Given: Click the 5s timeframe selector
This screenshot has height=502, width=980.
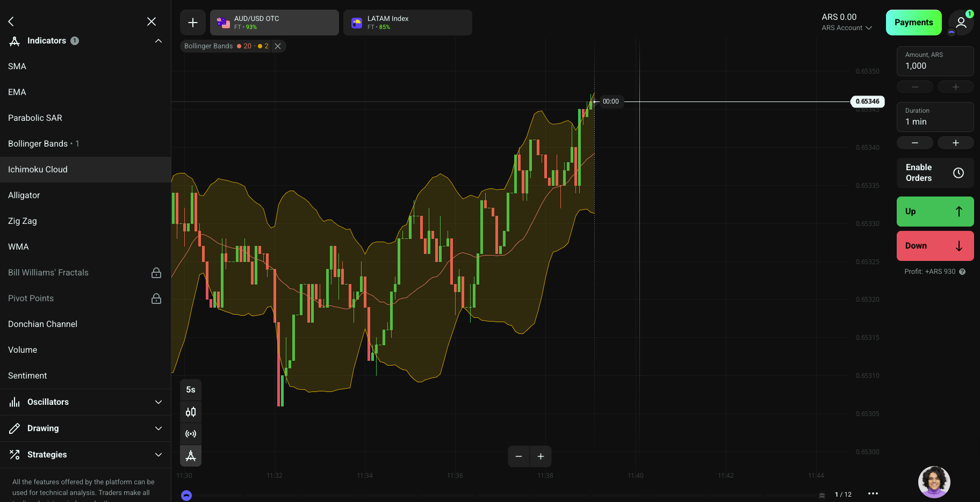Looking at the screenshot, I should (191, 389).
